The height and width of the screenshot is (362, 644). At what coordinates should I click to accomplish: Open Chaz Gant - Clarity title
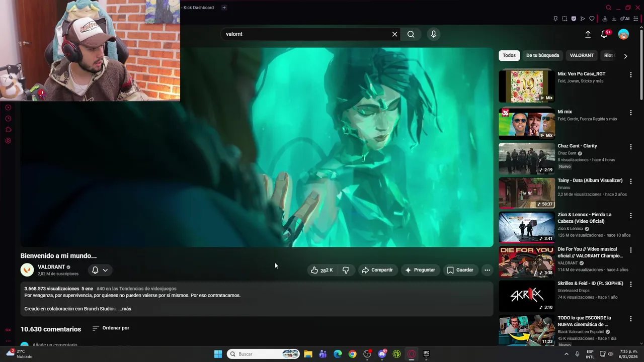pos(577,146)
